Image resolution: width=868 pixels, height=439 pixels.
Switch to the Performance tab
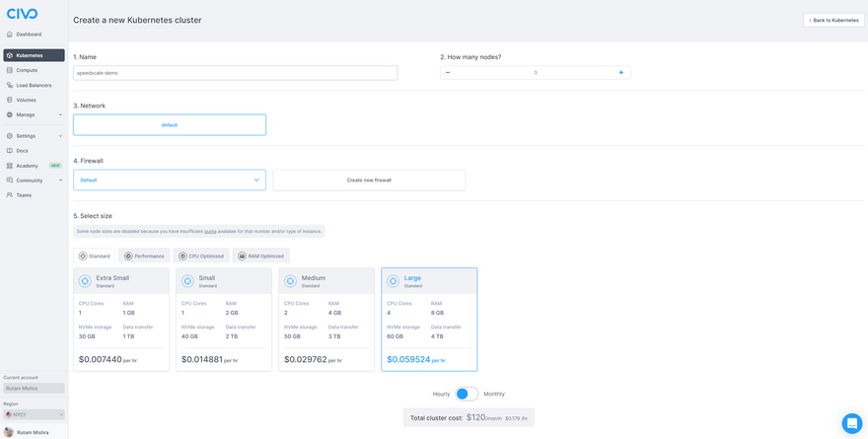pyautogui.click(x=144, y=256)
